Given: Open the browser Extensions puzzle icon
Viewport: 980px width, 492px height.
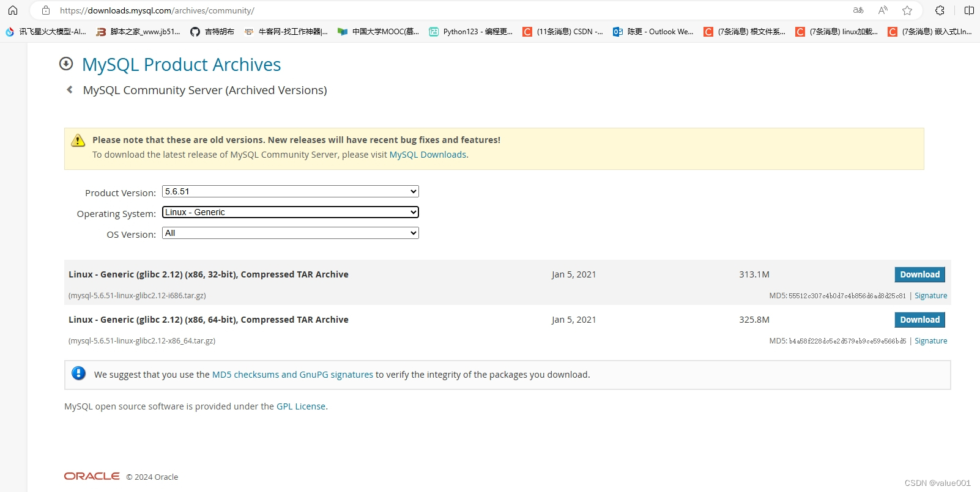Looking at the screenshot, I should [x=940, y=10].
